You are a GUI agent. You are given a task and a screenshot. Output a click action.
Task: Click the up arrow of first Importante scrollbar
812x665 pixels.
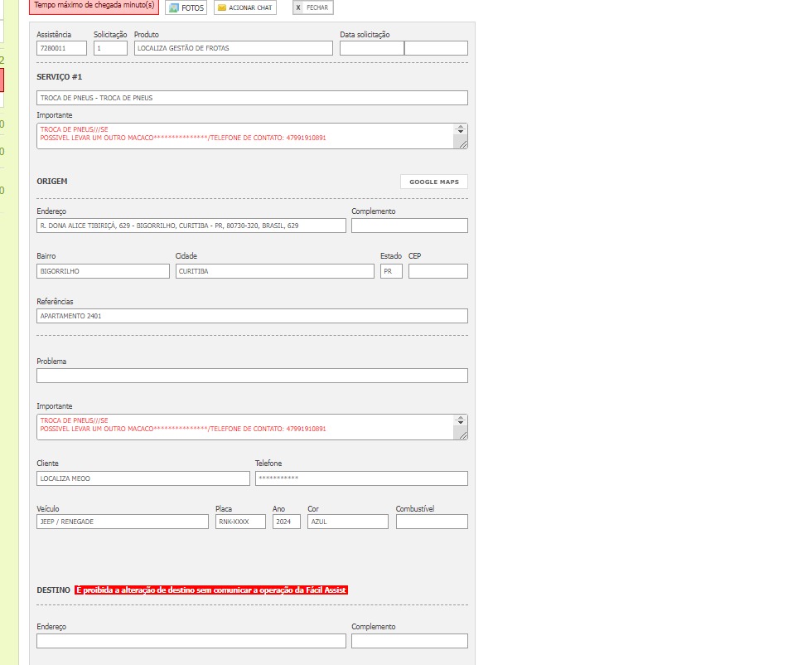pos(461,128)
